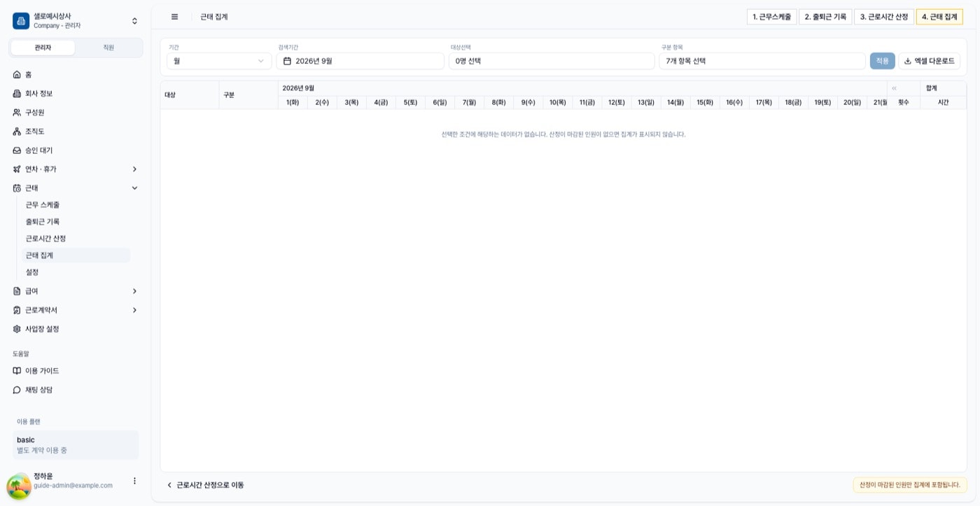This screenshot has width=980, height=506.
Task: Click the 조직도 org chart icon
Action: (17, 131)
